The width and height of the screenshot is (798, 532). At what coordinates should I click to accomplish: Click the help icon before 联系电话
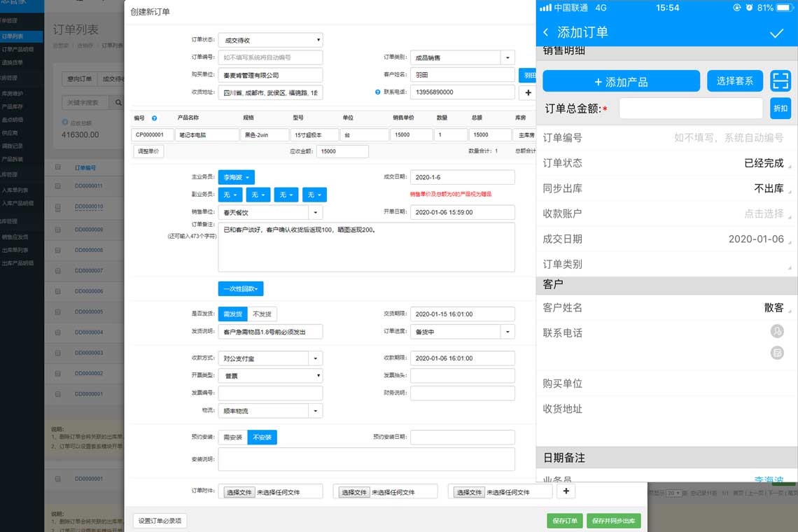(377, 92)
